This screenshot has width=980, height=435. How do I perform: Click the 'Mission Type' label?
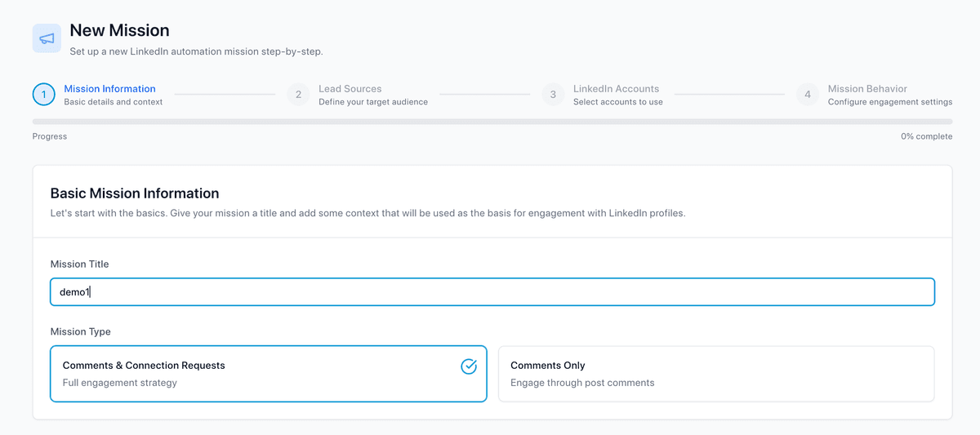[81, 331]
